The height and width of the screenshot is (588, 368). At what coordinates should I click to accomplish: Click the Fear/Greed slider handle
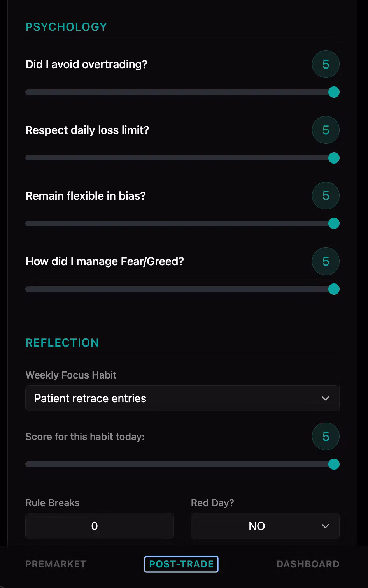coord(334,289)
